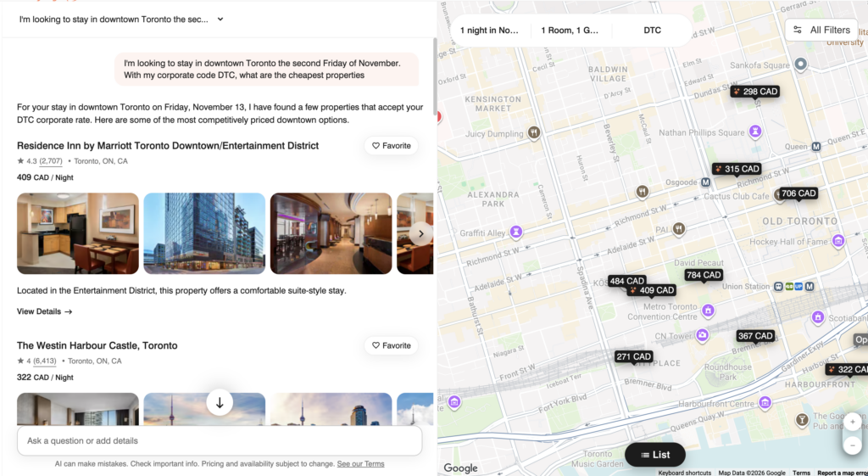Select the 409 CAD map price marker

(652, 290)
